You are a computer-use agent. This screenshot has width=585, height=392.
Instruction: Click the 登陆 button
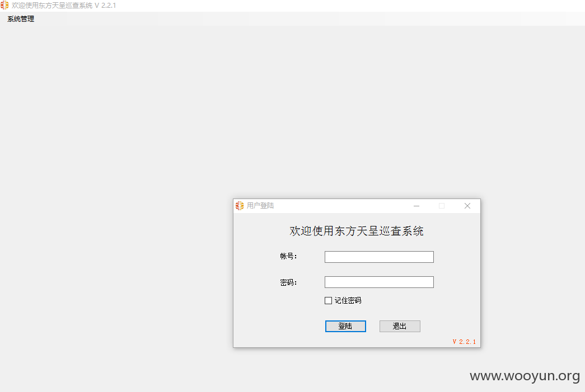point(345,326)
